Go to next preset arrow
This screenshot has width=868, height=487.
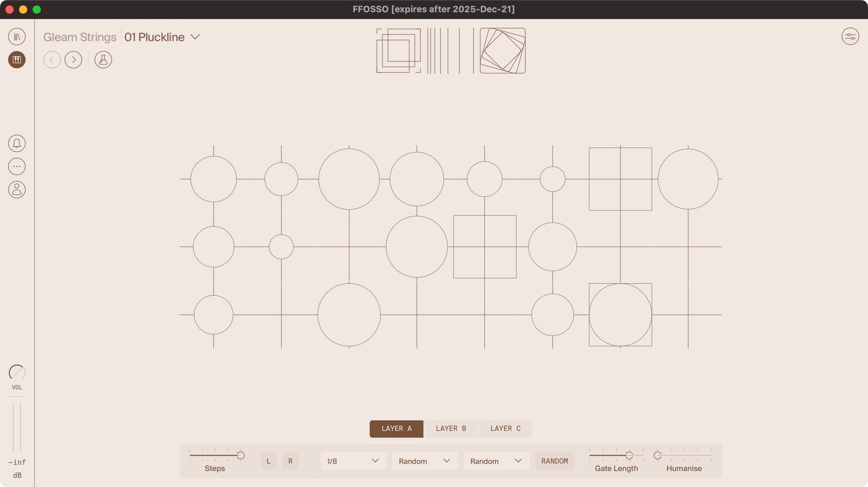click(73, 60)
